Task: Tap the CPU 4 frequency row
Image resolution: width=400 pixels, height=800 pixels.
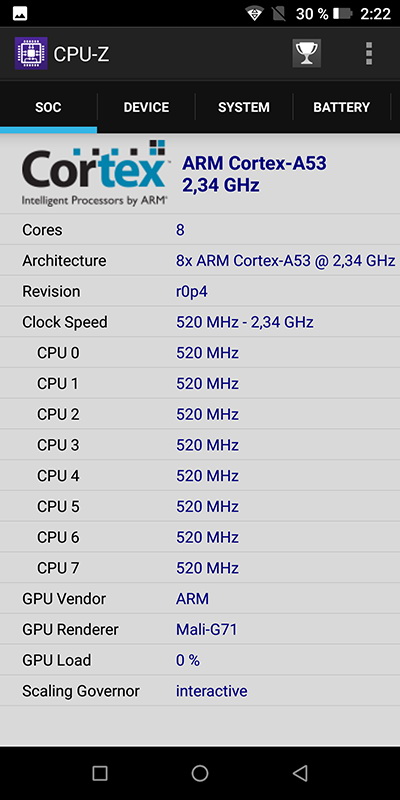Action: (200, 476)
